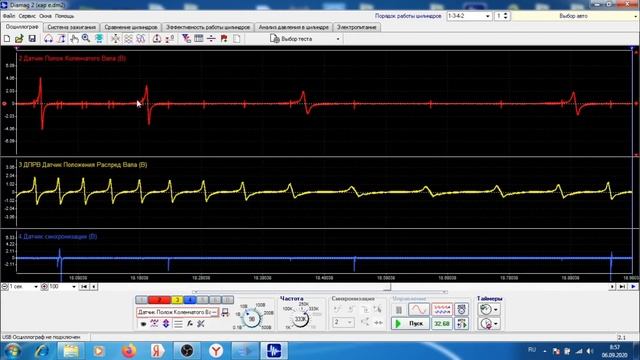Image resolution: width=640 pixels, height=360 pixels.
Task: Click the volume icon in the system tray
Action: tap(590, 351)
